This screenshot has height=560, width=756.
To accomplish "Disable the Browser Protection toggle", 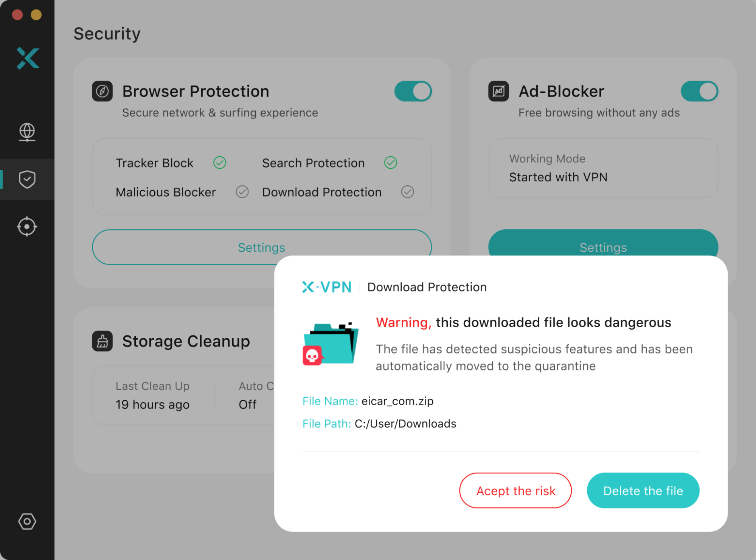I will (413, 91).
